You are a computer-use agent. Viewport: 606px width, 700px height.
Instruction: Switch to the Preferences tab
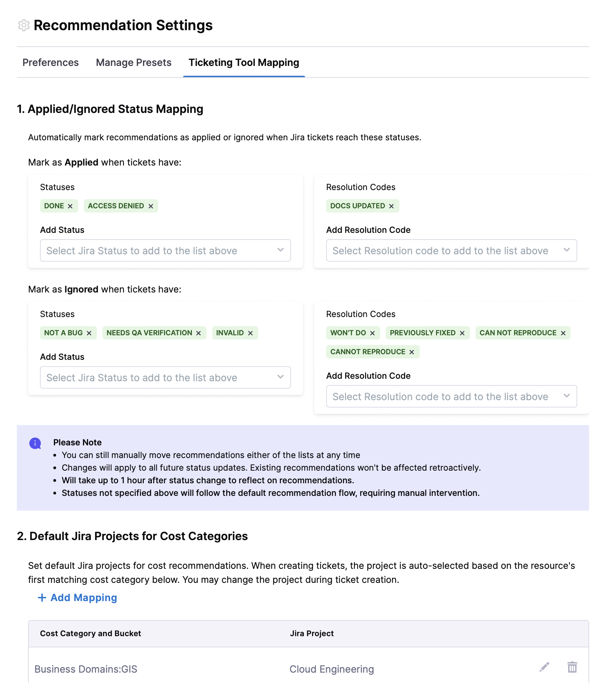point(50,62)
